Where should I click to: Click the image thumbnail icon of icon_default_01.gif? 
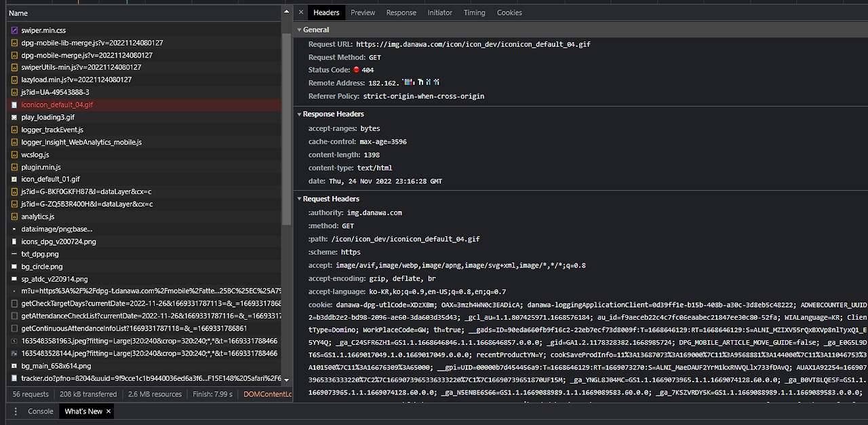[x=14, y=179]
